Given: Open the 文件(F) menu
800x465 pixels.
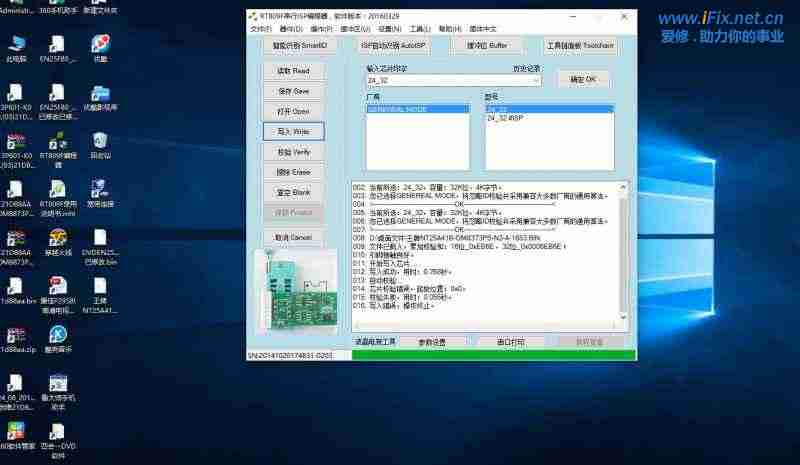Looking at the screenshot, I should 260,29.
